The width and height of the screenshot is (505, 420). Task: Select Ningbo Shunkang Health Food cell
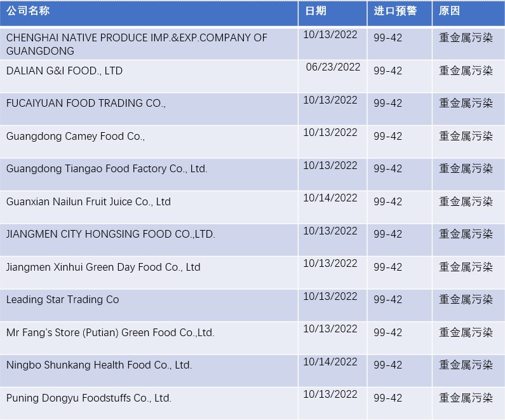[99, 365]
